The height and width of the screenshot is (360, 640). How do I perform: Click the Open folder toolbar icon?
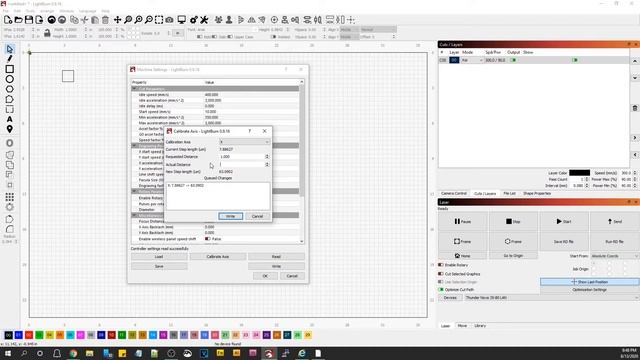coord(18,20)
